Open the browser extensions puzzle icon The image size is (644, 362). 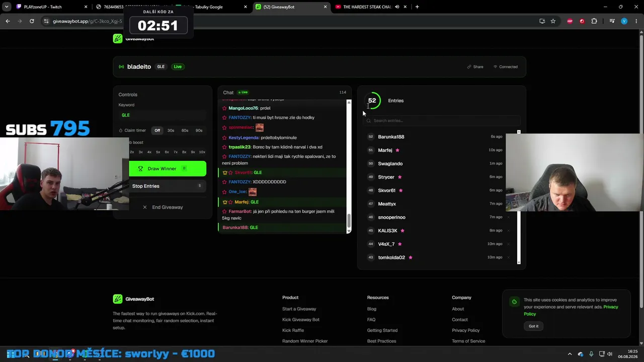[594, 21]
